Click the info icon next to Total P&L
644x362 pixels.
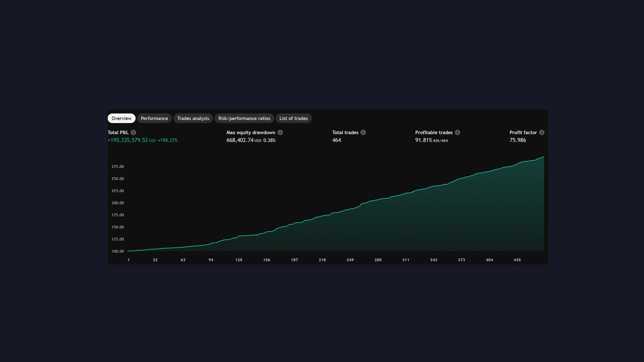pos(133,132)
